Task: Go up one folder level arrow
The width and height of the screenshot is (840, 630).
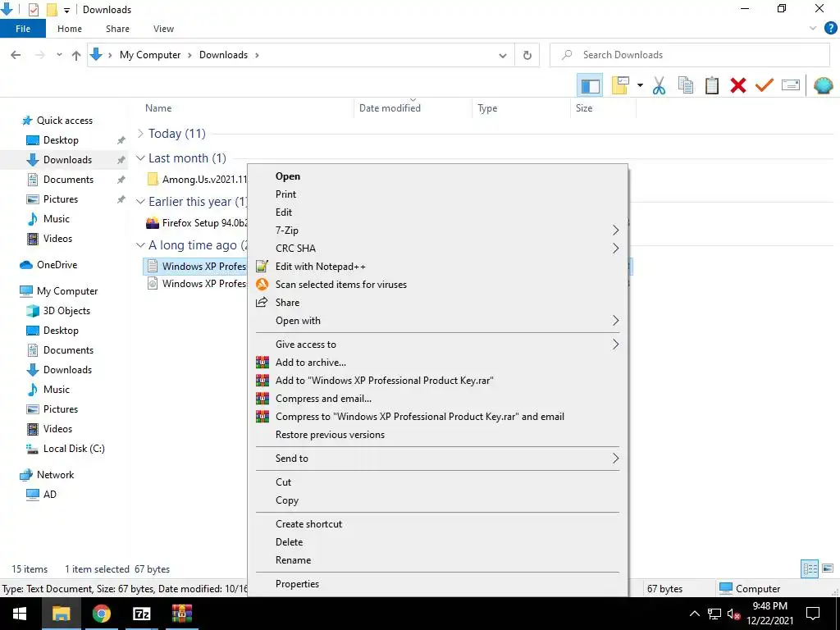Action: [x=76, y=55]
